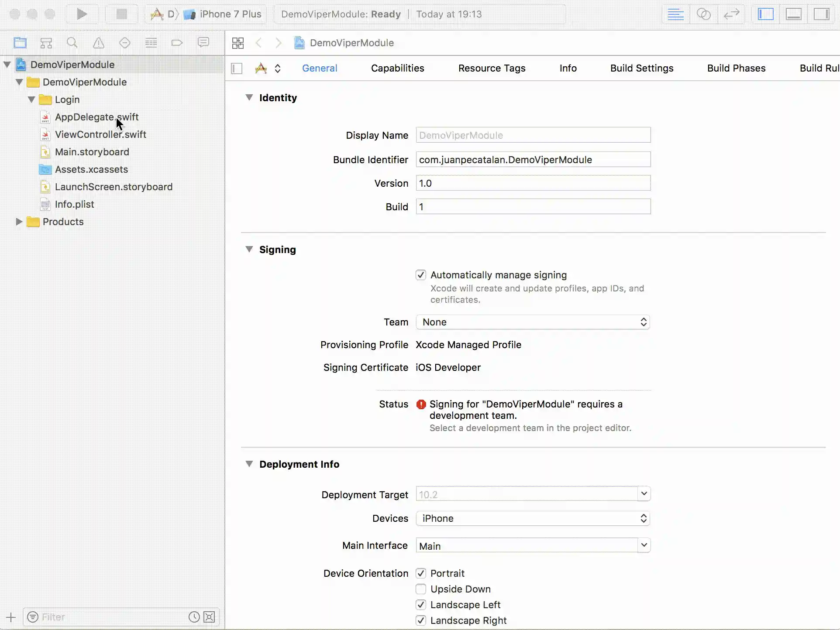This screenshot has height=630, width=840.
Task: Open the related items grid icon
Action: pyautogui.click(x=238, y=43)
